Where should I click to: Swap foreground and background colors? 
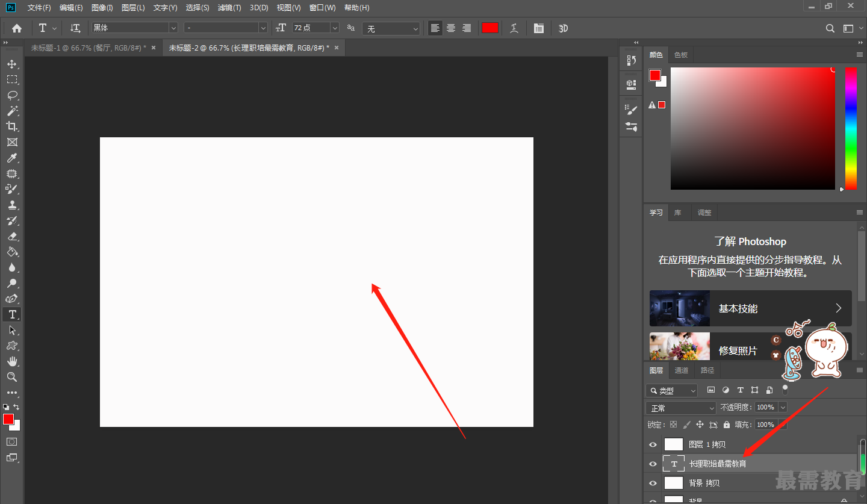pyautogui.click(x=16, y=407)
